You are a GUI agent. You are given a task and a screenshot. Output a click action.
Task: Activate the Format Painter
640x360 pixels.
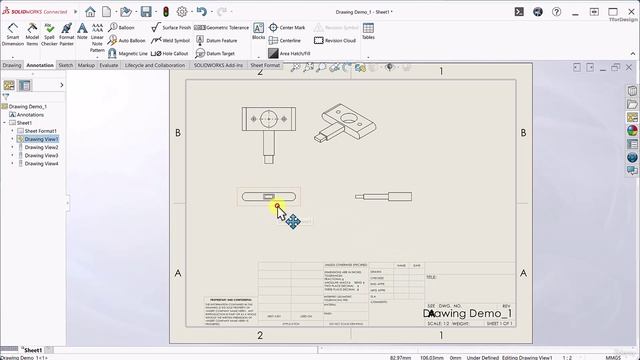(67, 34)
